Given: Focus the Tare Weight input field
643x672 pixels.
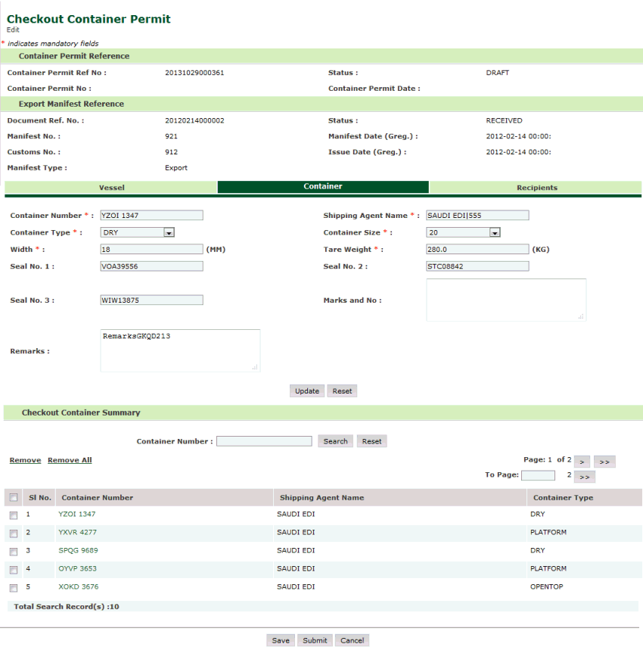Looking at the screenshot, I should tap(477, 250).
